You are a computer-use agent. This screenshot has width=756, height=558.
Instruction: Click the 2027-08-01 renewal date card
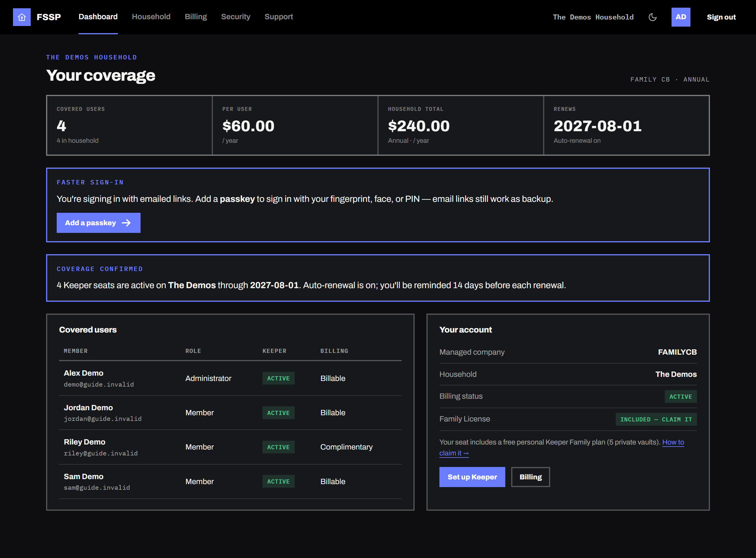pyautogui.click(x=626, y=125)
